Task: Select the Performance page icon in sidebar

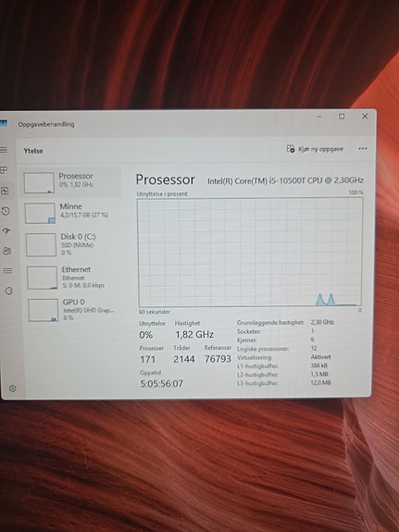Action: click(x=5, y=191)
